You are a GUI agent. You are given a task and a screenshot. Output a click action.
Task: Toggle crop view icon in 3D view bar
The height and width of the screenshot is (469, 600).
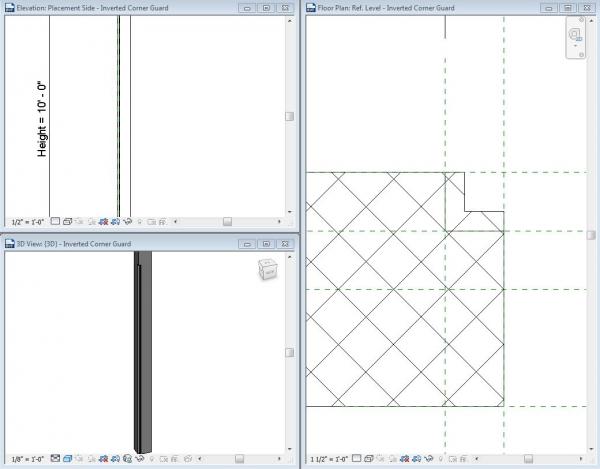[x=103, y=459]
